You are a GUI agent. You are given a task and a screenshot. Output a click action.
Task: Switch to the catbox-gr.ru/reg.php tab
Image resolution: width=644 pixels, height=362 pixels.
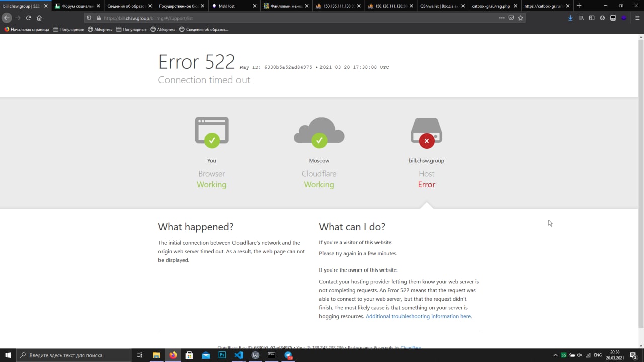click(x=494, y=6)
